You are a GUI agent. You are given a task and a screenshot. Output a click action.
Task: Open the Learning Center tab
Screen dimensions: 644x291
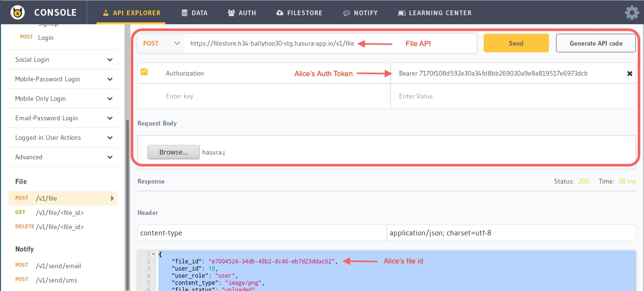[x=435, y=13]
